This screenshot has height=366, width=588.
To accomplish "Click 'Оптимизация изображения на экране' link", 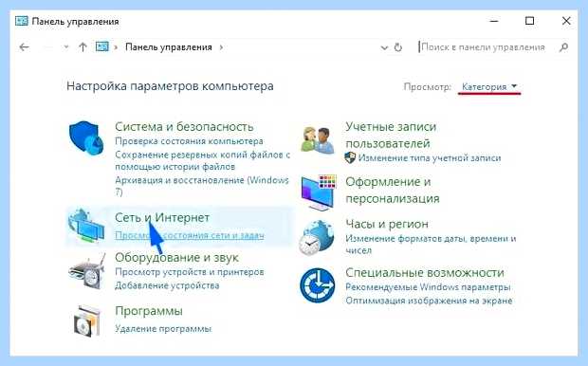I will click(x=429, y=301).
